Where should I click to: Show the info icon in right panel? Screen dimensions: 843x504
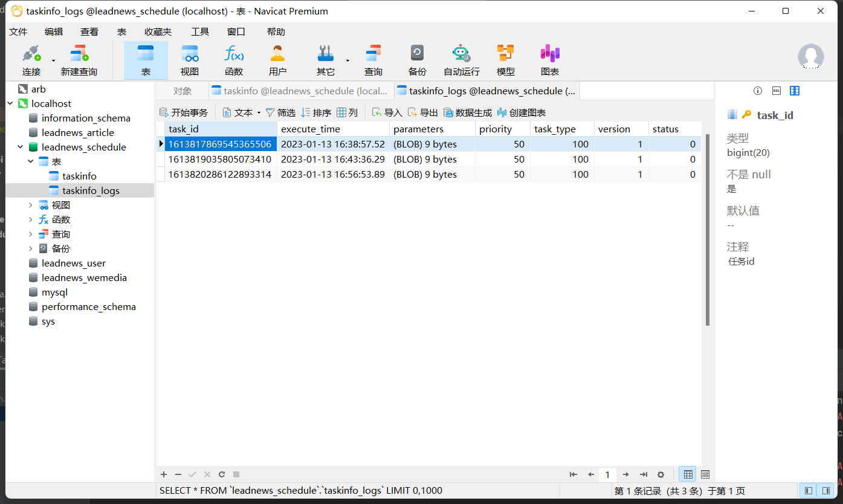(758, 91)
